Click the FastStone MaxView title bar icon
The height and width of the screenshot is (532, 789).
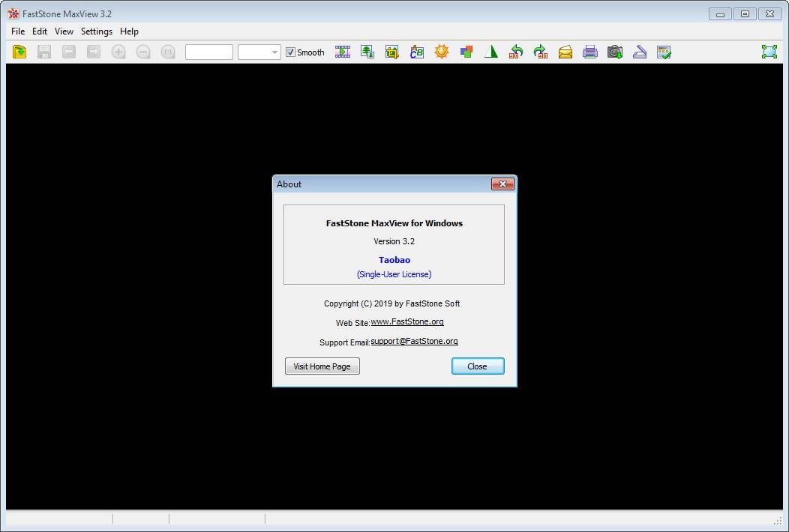pos(13,13)
